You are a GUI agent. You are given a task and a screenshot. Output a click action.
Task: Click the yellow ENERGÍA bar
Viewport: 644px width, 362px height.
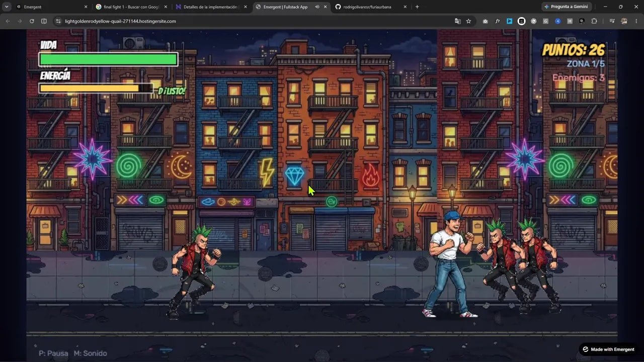(x=96, y=88)
